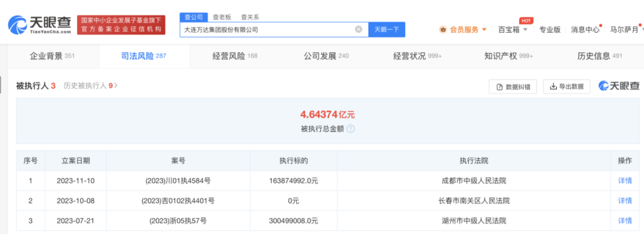644x234 pixels.
Task: Open the 企业背景 tab
Action: tap(52, 56)
